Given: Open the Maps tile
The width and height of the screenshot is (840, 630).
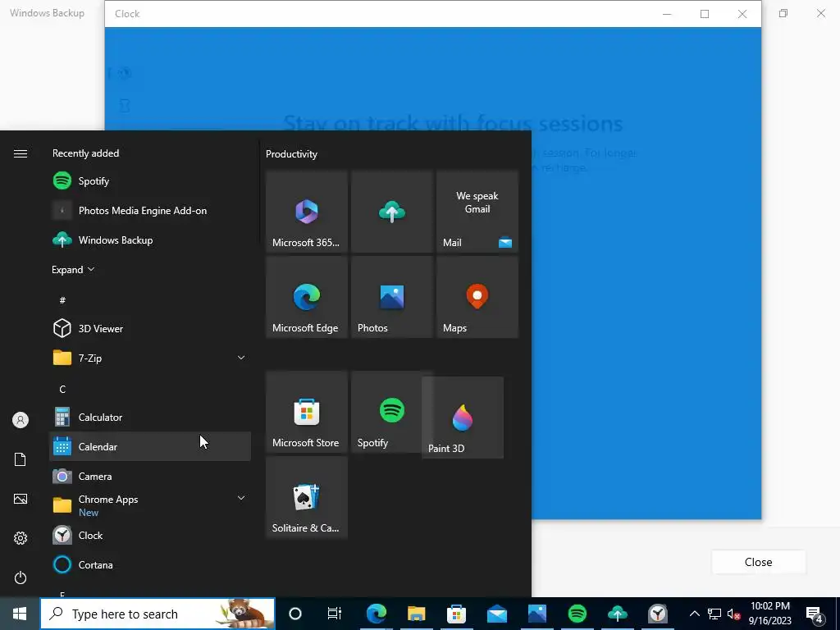Looking at the screenshot, I should (477, 297).
